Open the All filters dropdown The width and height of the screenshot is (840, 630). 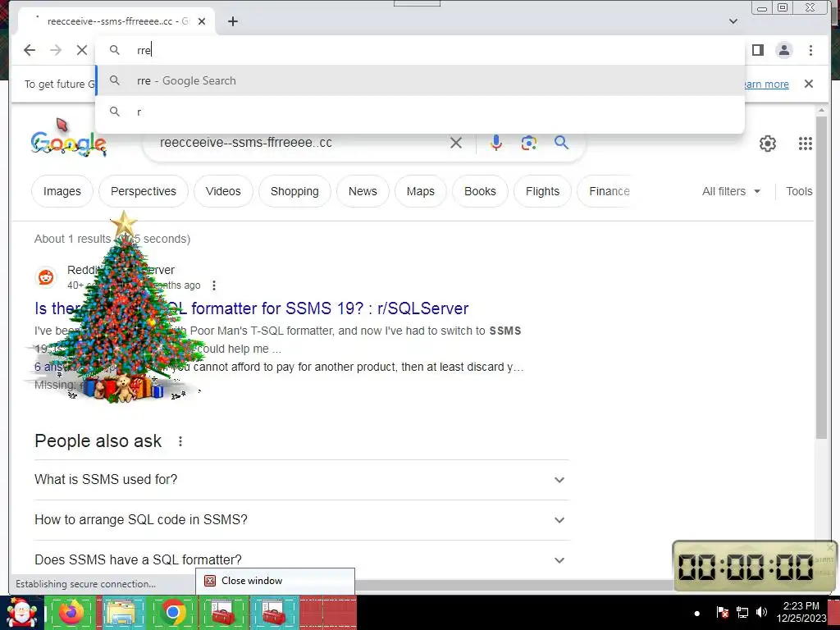pyautogui.click(x=731, y=191)
